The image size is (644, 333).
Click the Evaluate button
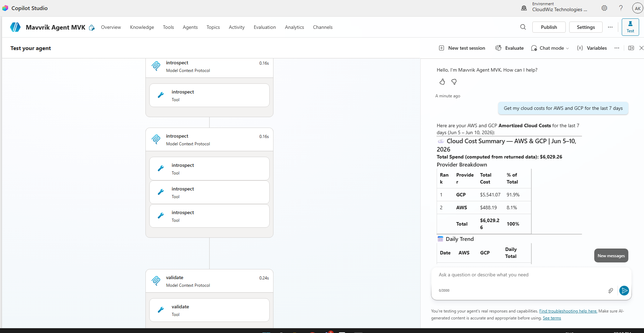510,48
